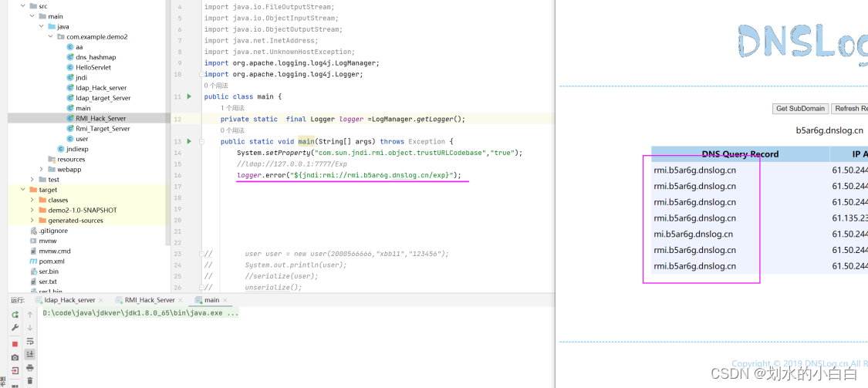Screen dimensions: 868x388
Task: Close the main run tab
Action: pos(225,300)
